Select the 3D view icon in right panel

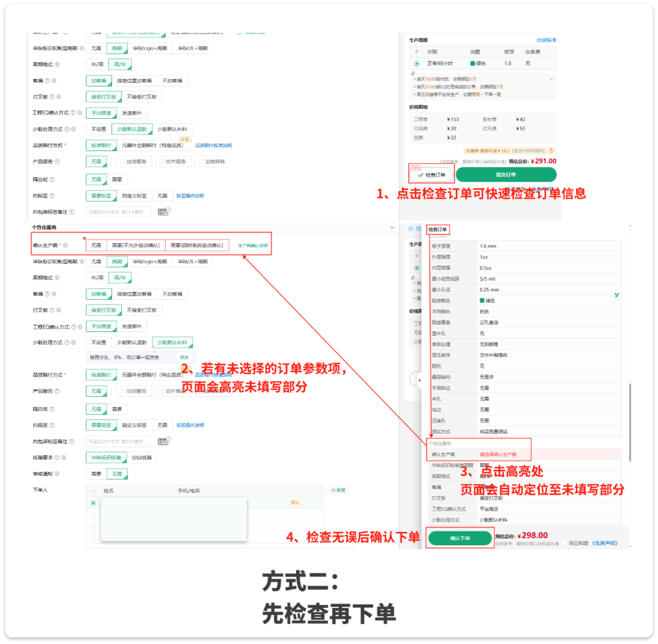click(412, 228)
